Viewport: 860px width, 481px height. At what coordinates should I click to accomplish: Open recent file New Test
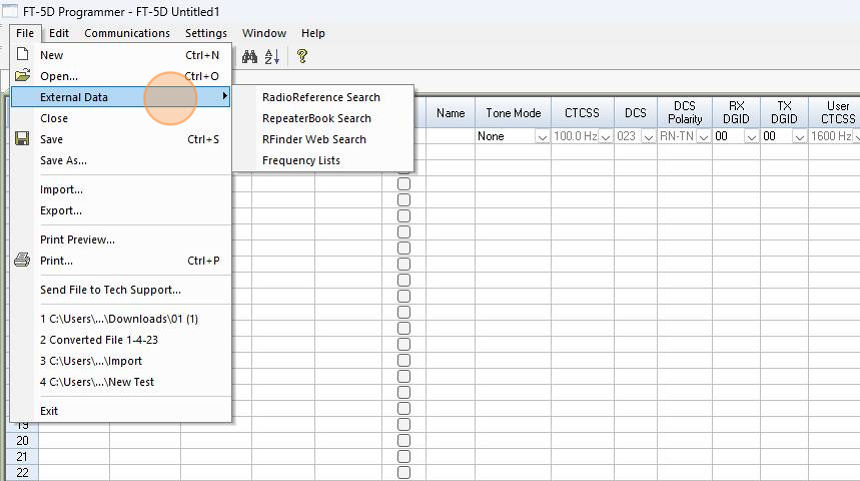point(121,382)
